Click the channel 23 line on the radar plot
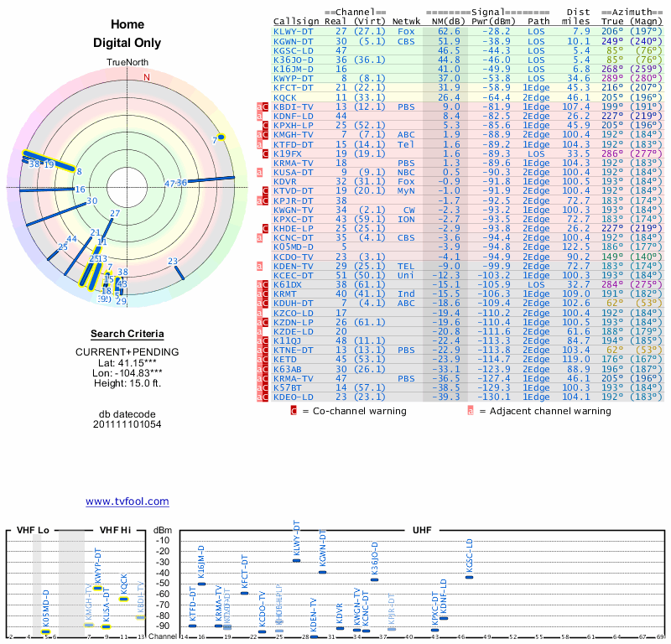 179,273
